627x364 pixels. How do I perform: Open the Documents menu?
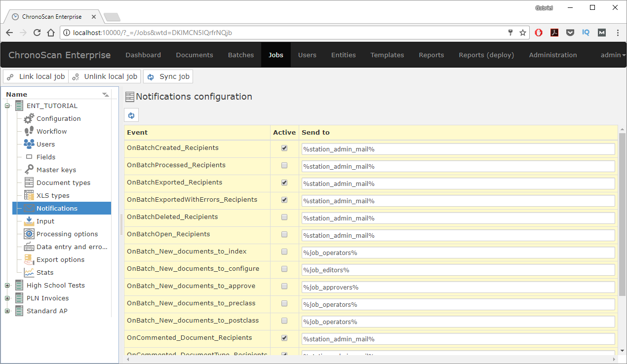click(x=195, y=55)
